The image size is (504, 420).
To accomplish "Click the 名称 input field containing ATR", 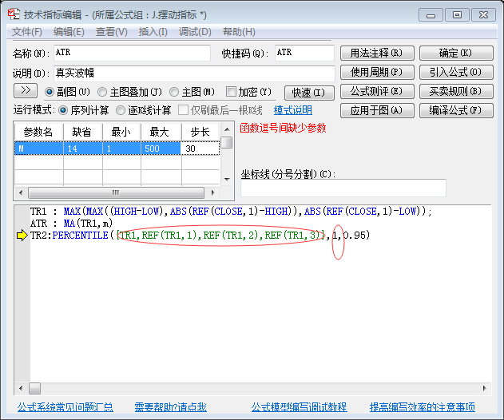I will 132,53.
